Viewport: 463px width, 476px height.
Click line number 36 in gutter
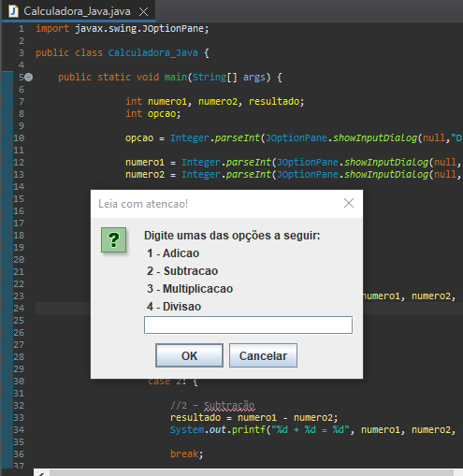[x=19, y=454]
